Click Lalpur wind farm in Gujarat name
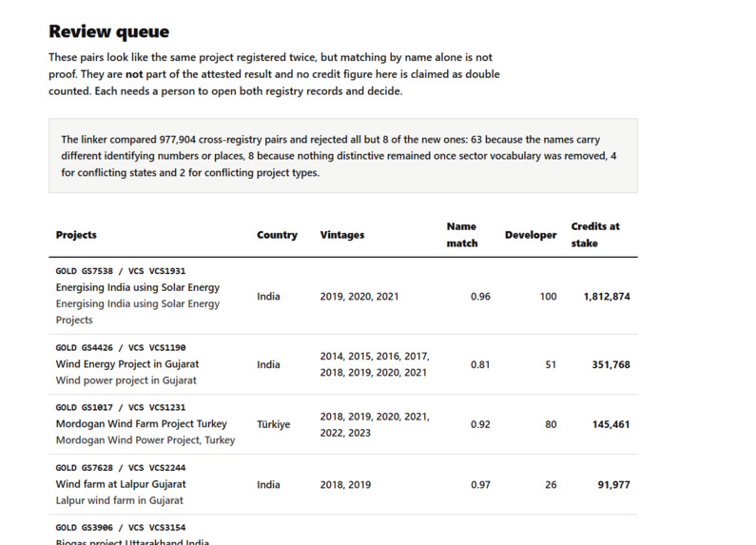Screen dimensions: 756x545 120,500
